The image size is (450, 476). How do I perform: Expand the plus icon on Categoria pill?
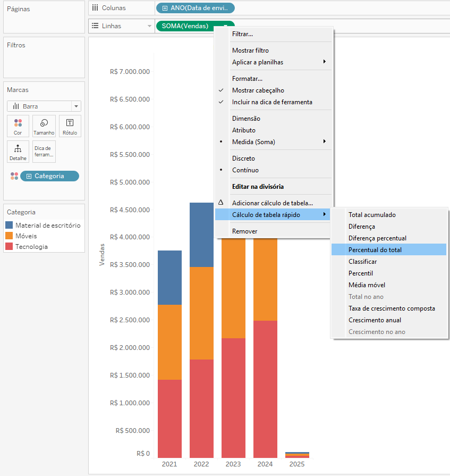[29, 176]
